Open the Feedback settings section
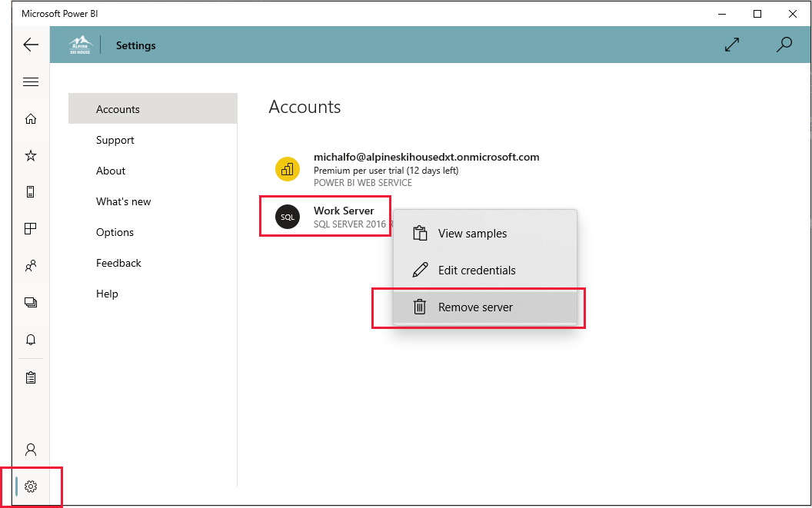 point(153,263)
